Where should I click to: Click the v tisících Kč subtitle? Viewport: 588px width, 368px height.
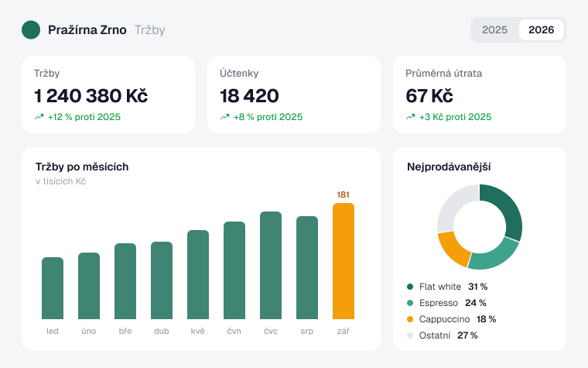coord(61,181)
